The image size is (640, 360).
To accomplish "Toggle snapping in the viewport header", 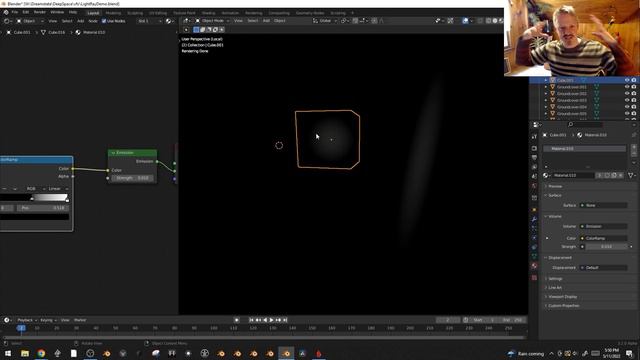I will (x=355, y=21).
